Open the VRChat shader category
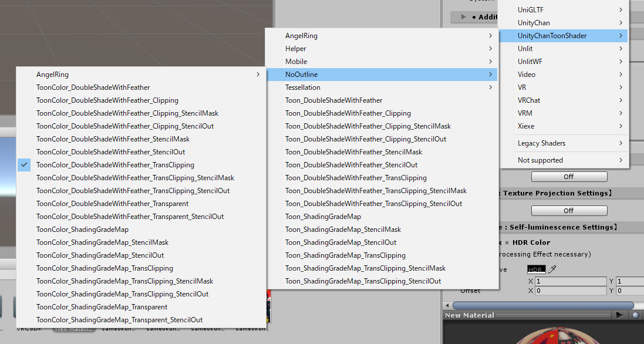 click(564, 100)
